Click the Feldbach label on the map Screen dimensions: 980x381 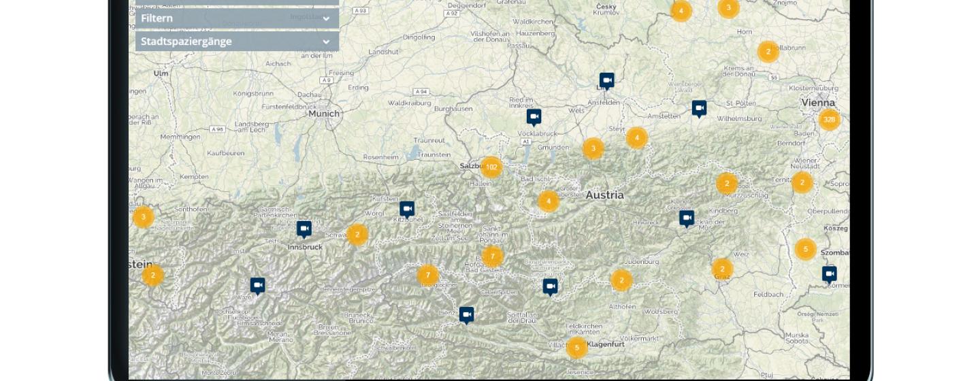768,295
